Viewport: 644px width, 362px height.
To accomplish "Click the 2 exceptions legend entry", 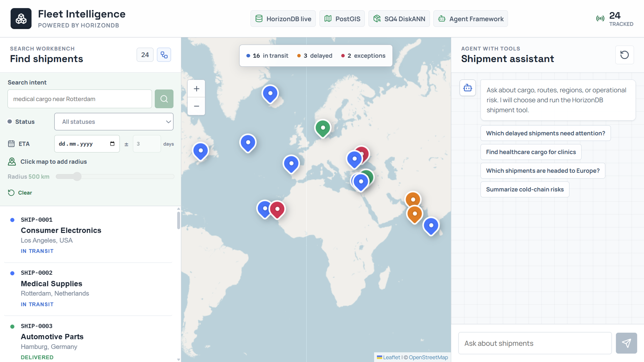I will pyautogui.click(x=363, y=56).
